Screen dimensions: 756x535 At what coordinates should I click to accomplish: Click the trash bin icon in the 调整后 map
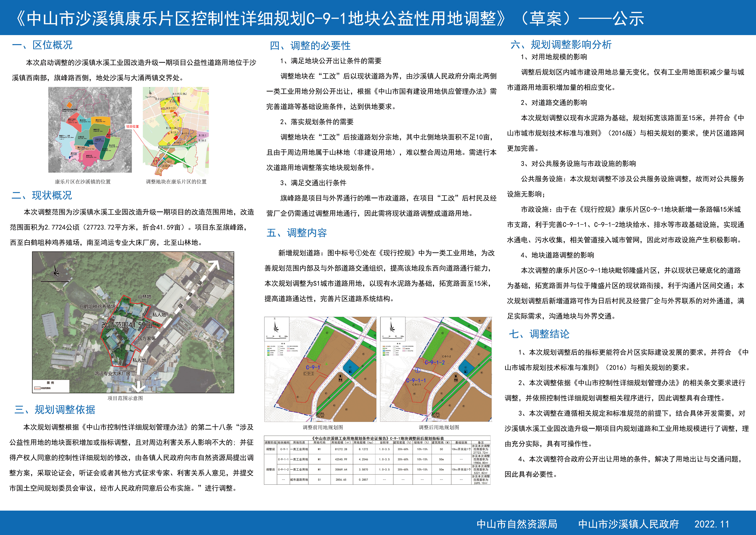(456, 376)
